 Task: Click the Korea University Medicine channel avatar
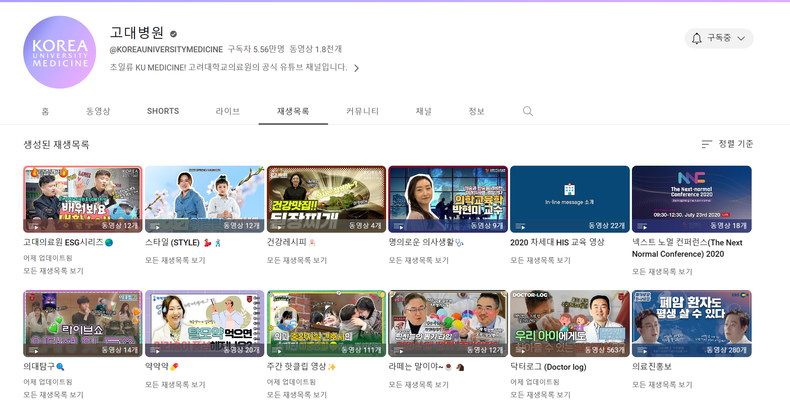pyautogui.click(x=59, y=52)
